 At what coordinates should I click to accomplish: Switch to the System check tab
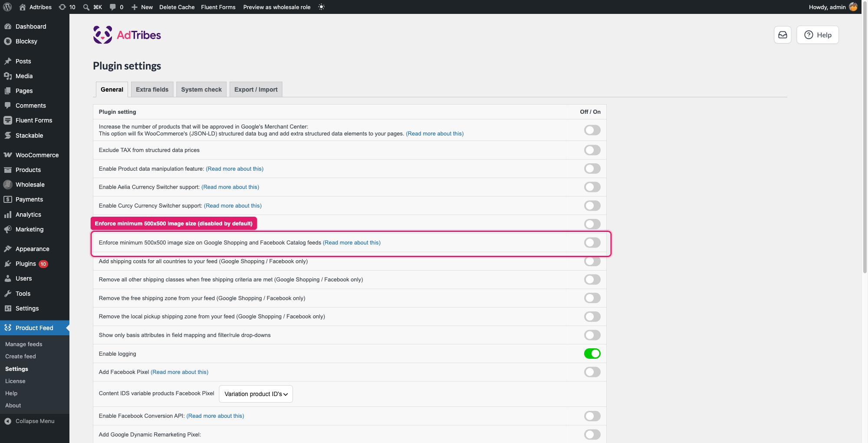coord(201,89)
